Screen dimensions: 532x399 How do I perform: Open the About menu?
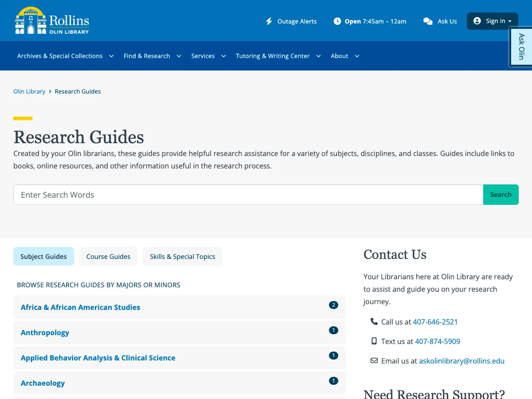340,56
